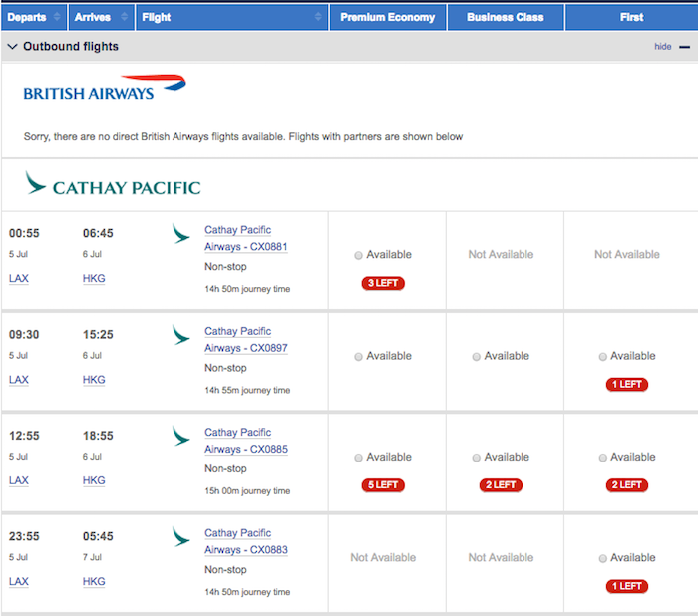The image size is (698, 616).
Task: Click the 7 Jul arrival date
Action: (92, 557)
